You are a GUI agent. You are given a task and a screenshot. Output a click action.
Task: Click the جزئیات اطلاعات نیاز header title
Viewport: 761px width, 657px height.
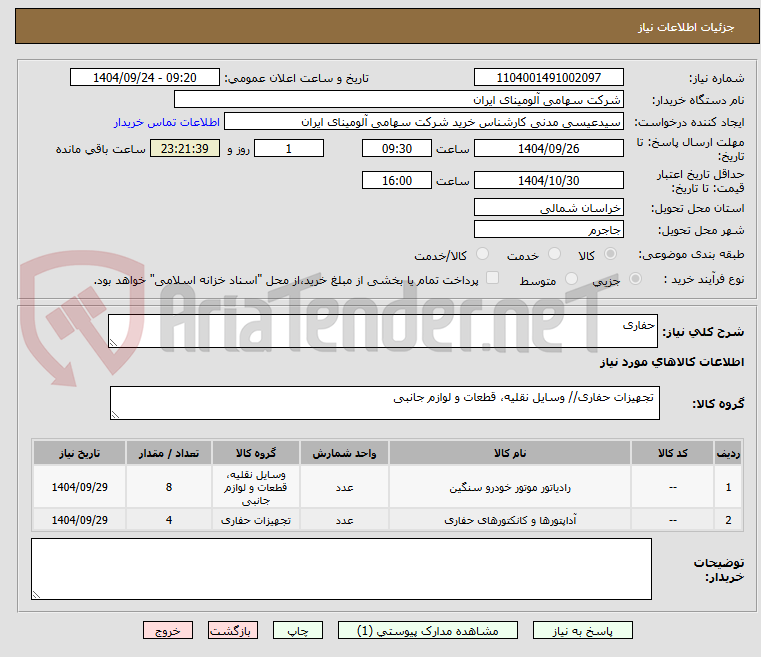coord(686,27)
